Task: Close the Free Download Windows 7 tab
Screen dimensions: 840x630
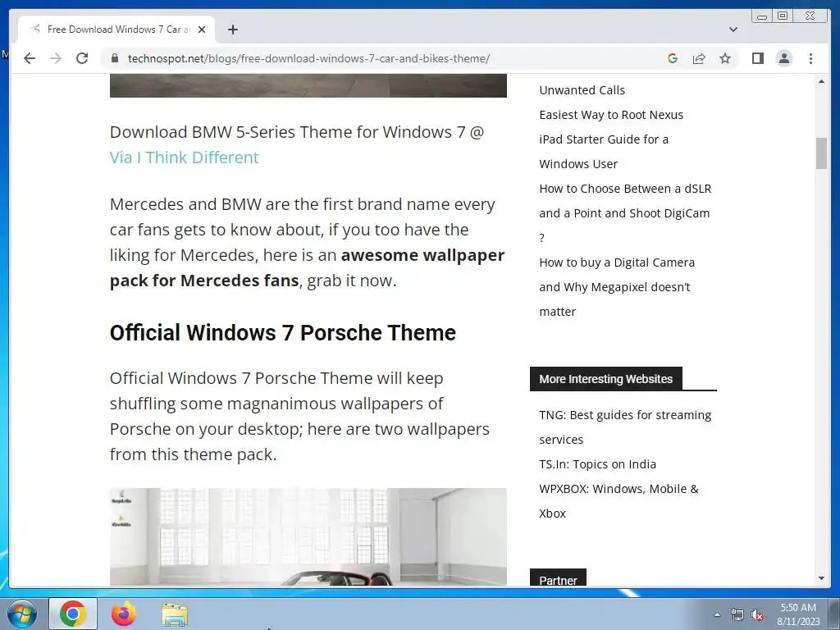Action: coord(202,30)
